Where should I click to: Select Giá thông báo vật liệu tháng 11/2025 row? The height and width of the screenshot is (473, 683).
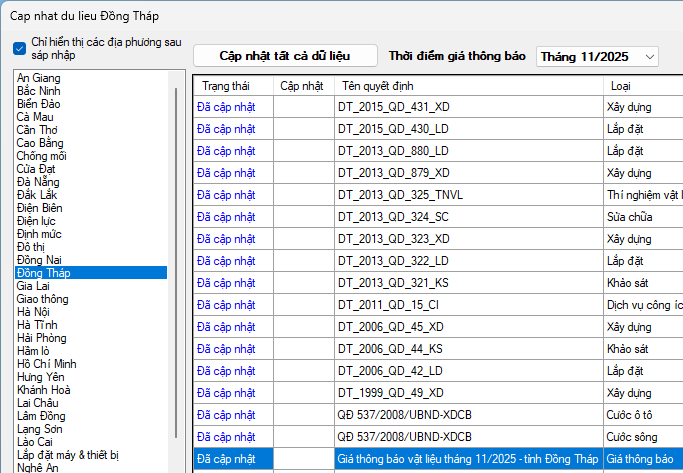pyautogui.click(x=468, y=459)
